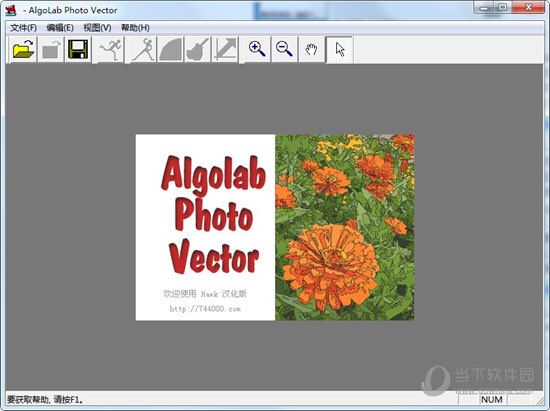
Task: Click the http://744000.com text
Action: click(205, 309)
